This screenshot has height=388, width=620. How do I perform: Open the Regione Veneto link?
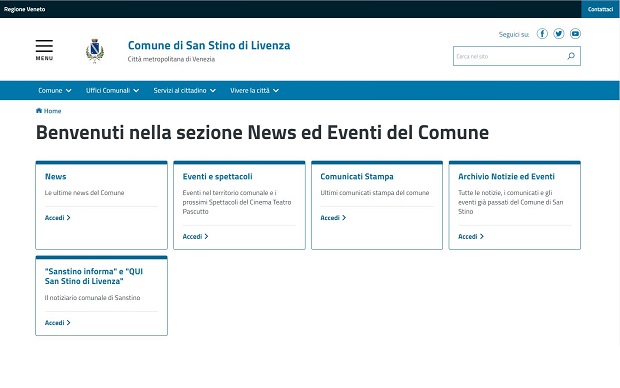[25, 9]
